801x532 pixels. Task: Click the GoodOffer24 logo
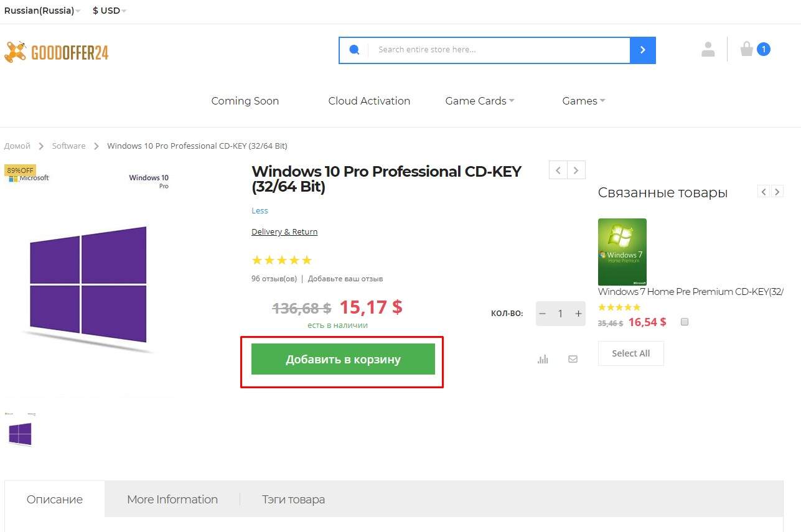57,53
